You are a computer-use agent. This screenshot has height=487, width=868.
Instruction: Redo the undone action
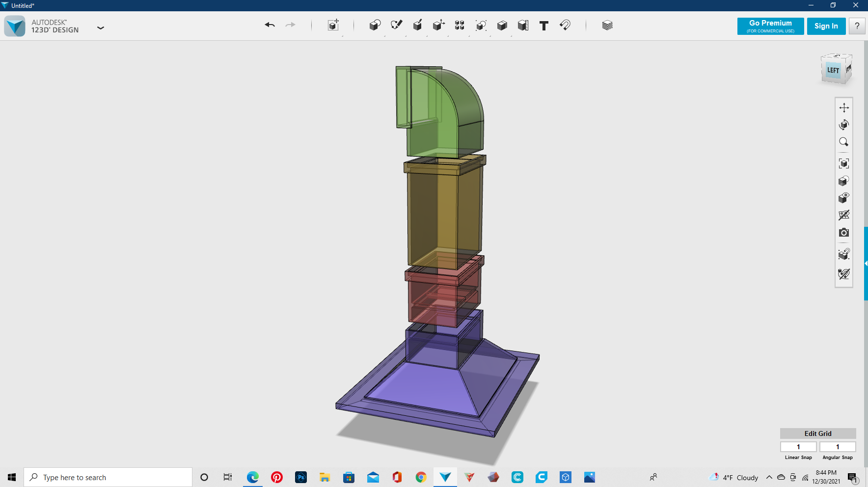tap(291, 25)
